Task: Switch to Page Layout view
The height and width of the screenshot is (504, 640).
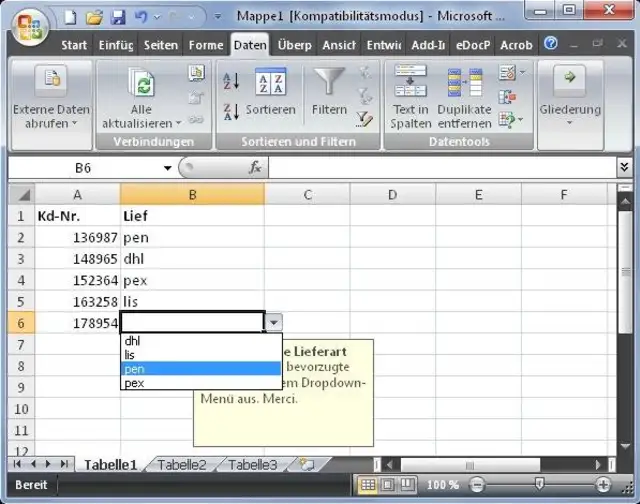Action: coord(385,484)
